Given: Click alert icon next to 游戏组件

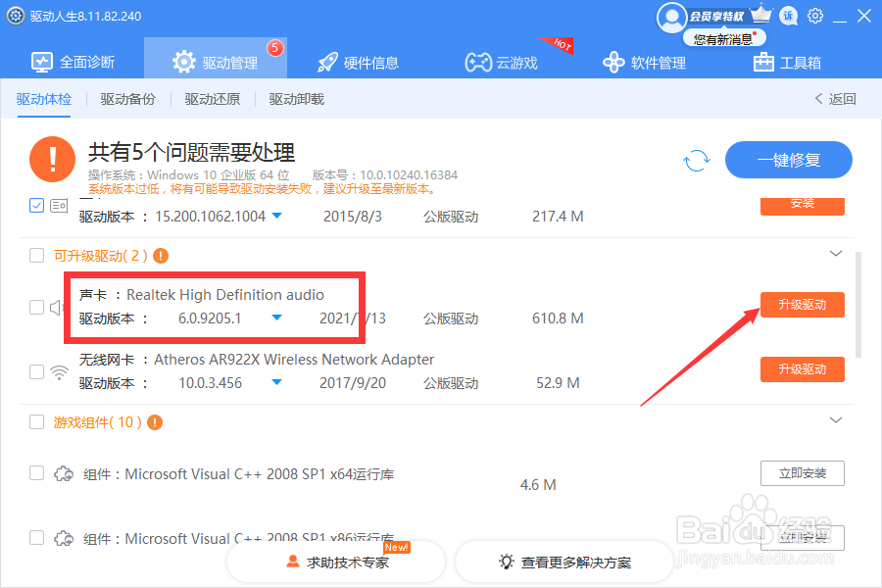Looking at the screenshot, I should pos(155,422).
